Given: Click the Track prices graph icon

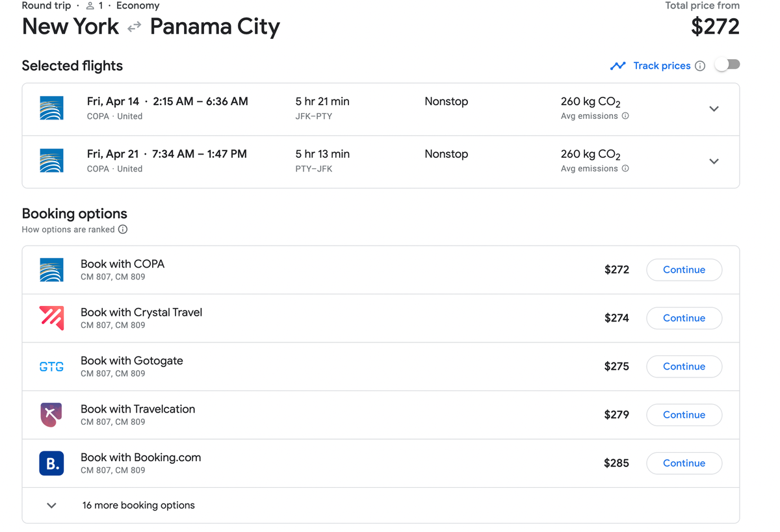Looking at the screenshot, I should (617, 66).
